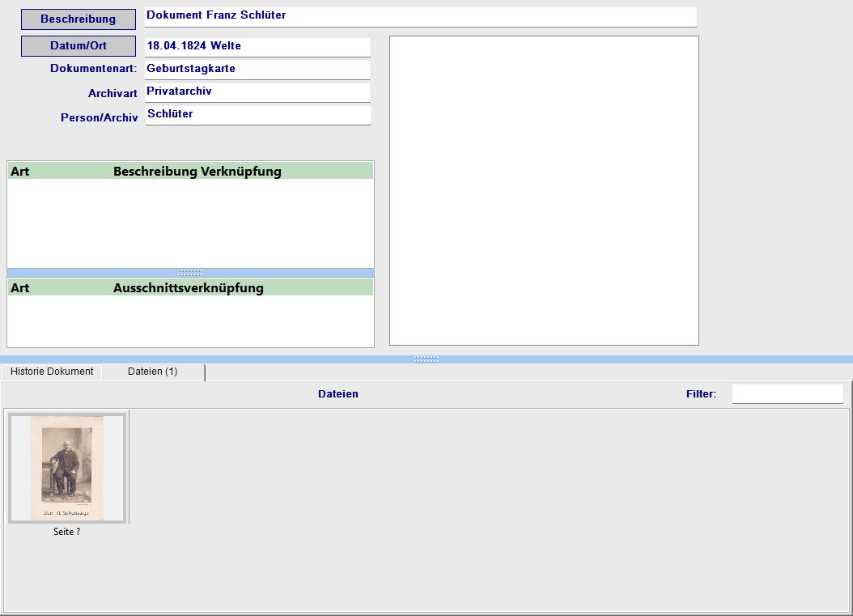
Task: Open the Dateien (1) tab
Action: 152,372
